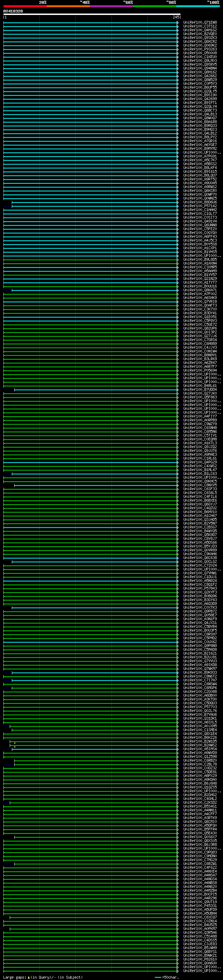The width and height of the screenshot is (223, 980).
Task: Click the green alignment bar for UniRef100_B9L8D5
Action: (92, 259)
